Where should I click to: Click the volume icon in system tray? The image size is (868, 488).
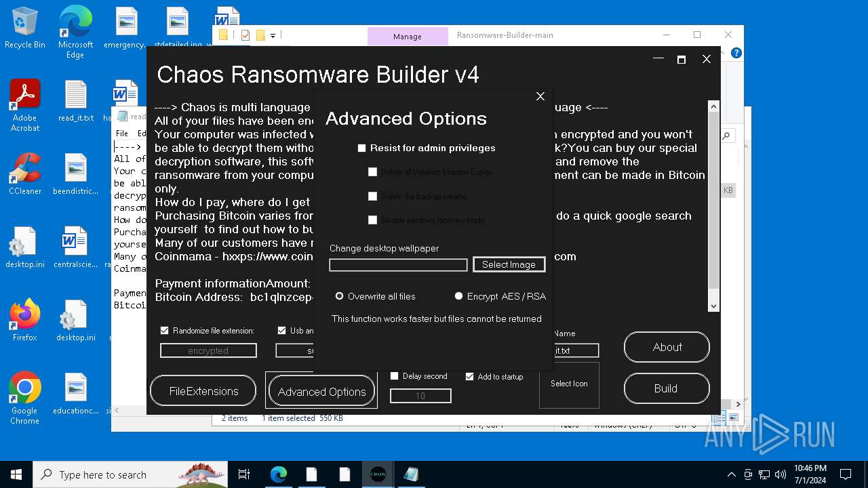[x=781, y=474]
